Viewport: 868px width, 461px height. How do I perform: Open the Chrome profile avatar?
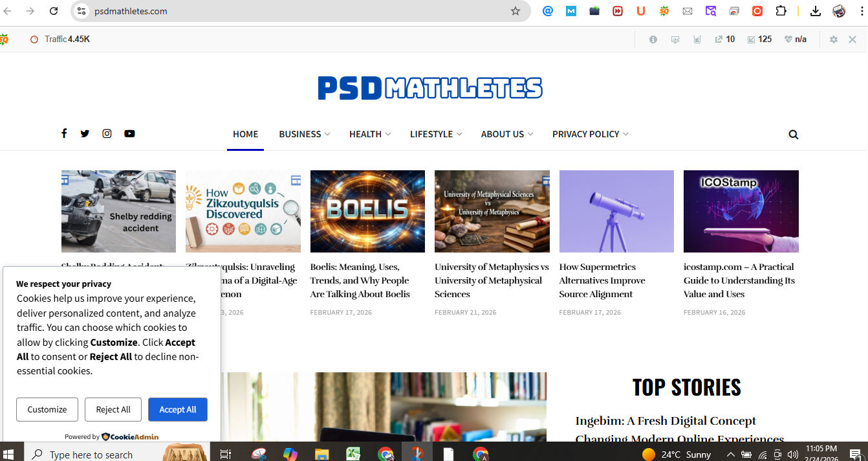pos(839,11)
